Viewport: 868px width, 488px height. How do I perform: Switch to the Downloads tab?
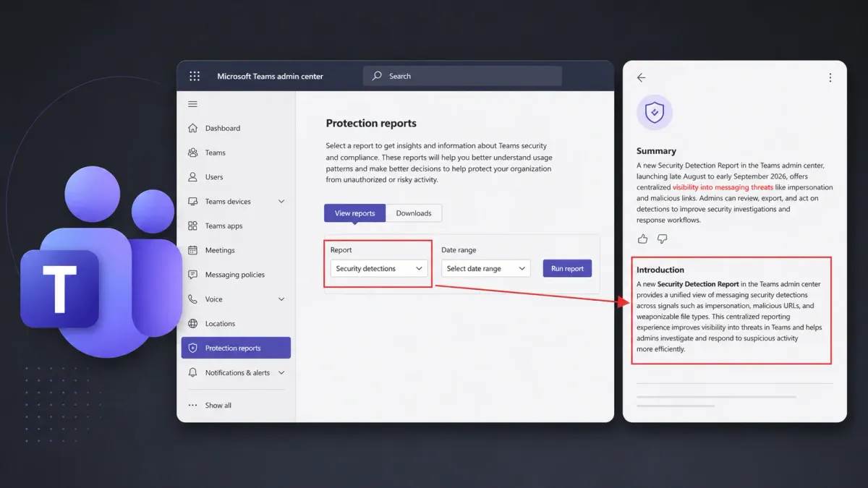tap(414, 213)
